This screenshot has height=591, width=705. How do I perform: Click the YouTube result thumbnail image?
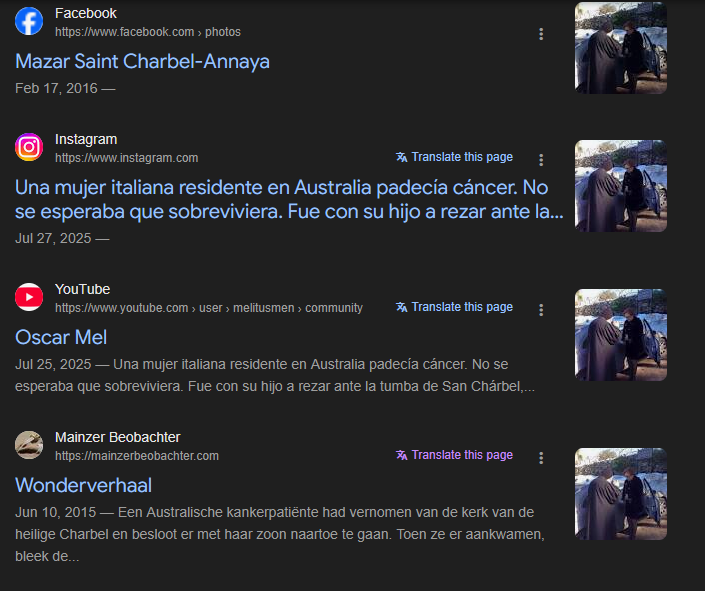pyautogui.click(x=620, y=335)
